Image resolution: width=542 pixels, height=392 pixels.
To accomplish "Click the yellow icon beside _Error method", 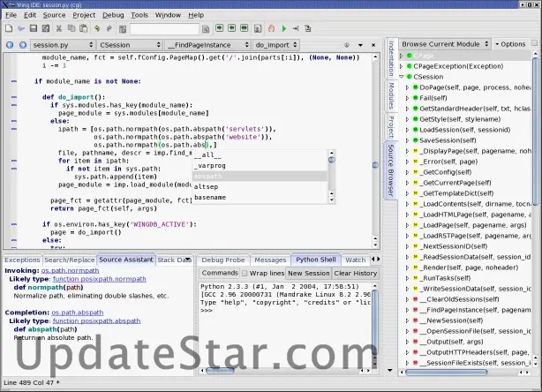I will coord(415,162).
